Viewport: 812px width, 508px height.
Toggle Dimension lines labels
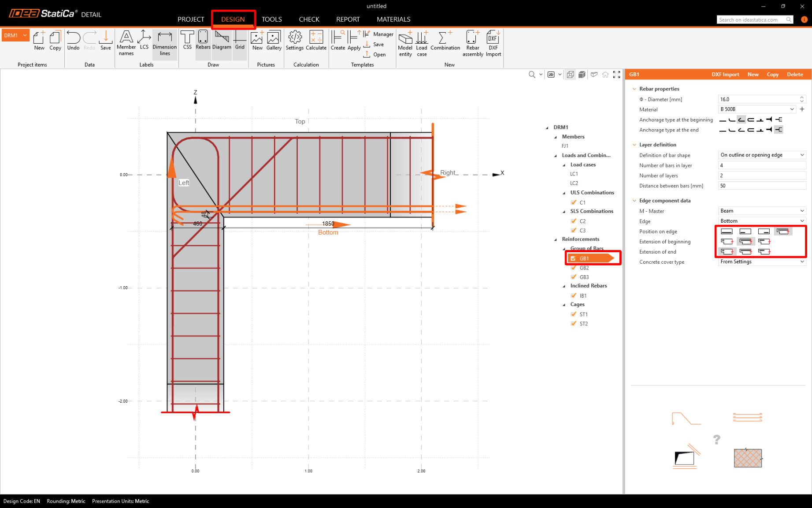(x=164, y=43)
